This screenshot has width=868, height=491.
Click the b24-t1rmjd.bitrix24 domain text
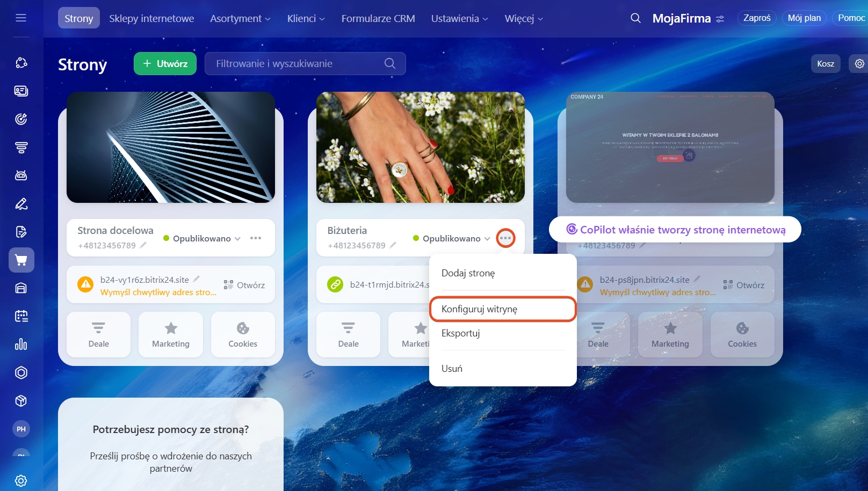(x=390, y=284)
